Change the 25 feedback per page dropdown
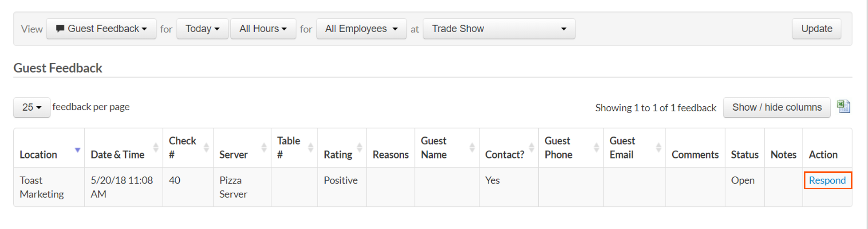The width and height of the screenshot is (868, 229). tap(32, 108)
